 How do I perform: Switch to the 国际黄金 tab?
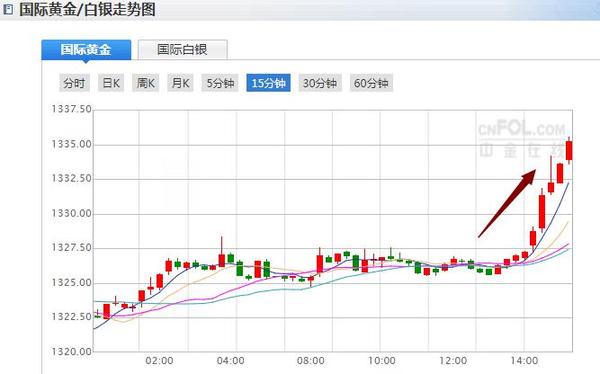click(x=86, y=50)
